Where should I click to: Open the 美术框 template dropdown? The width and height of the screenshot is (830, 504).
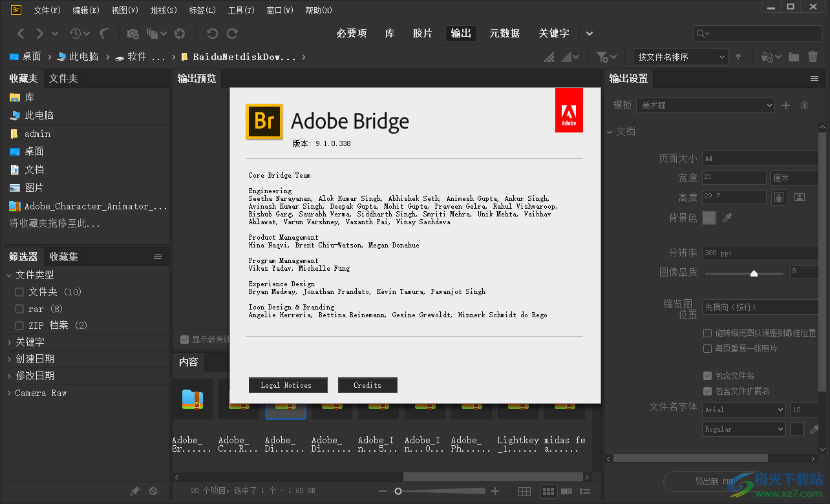(705, 105)
